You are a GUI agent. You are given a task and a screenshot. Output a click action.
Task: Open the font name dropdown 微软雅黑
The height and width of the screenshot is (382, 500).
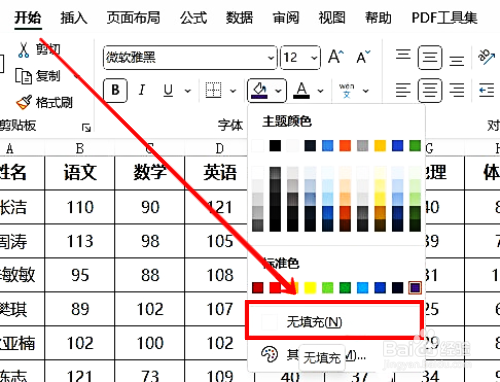click(271, 58)
